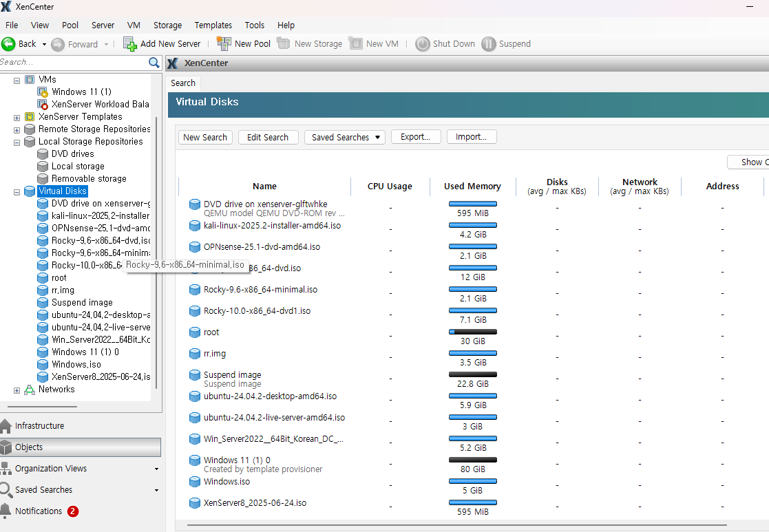The image size is (769, 532).
Task: Click the root disk usage bar
Action: coord(472,332)
